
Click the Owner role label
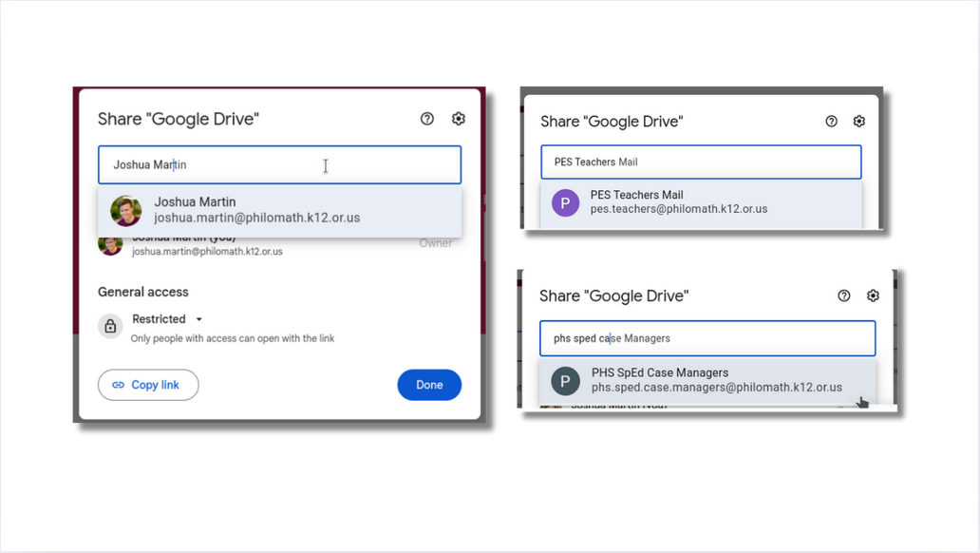[436, 243]
